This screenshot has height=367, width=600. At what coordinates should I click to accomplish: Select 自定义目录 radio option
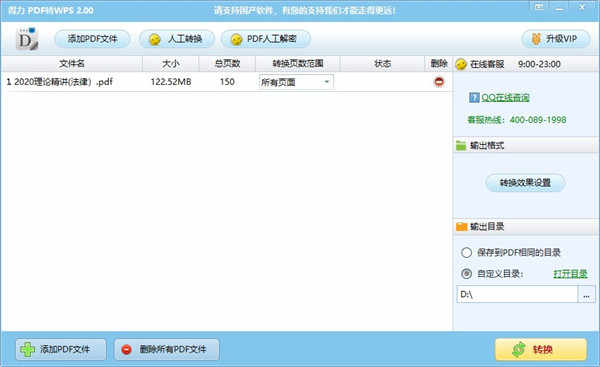pyautogui.click(x=466, y=274)
